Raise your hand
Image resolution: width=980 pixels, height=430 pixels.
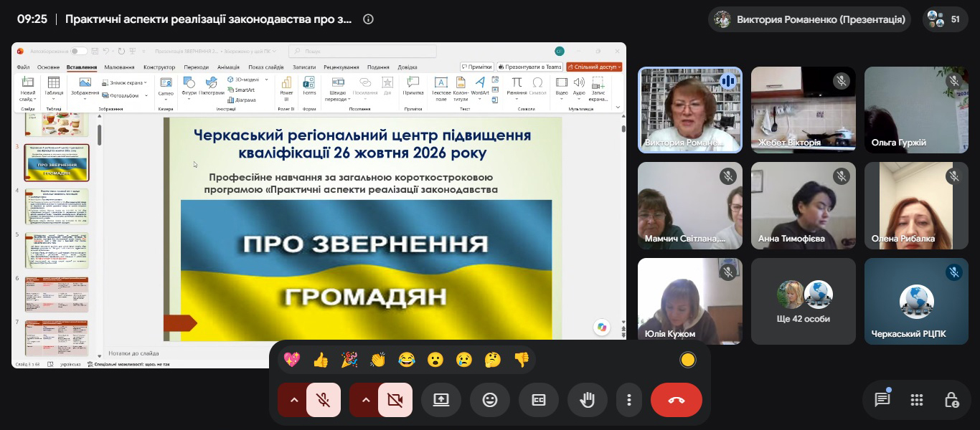[588, 400]
